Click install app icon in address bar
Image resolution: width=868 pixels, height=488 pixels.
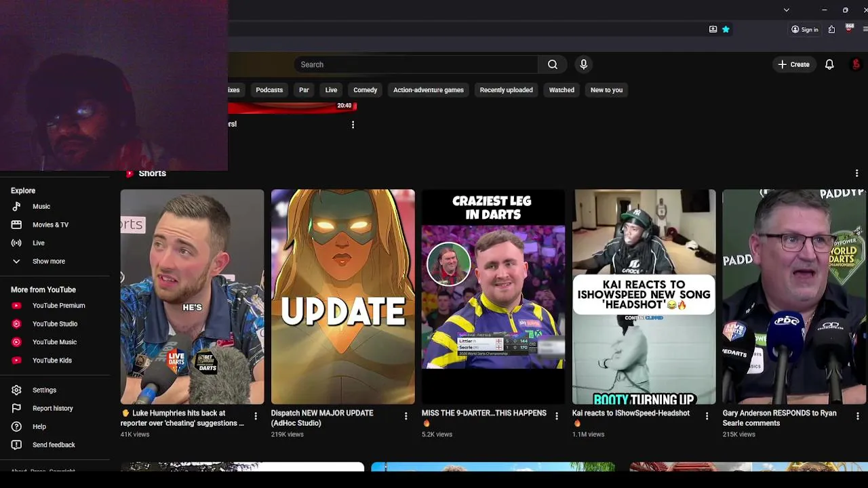click(x=713, y=29)
